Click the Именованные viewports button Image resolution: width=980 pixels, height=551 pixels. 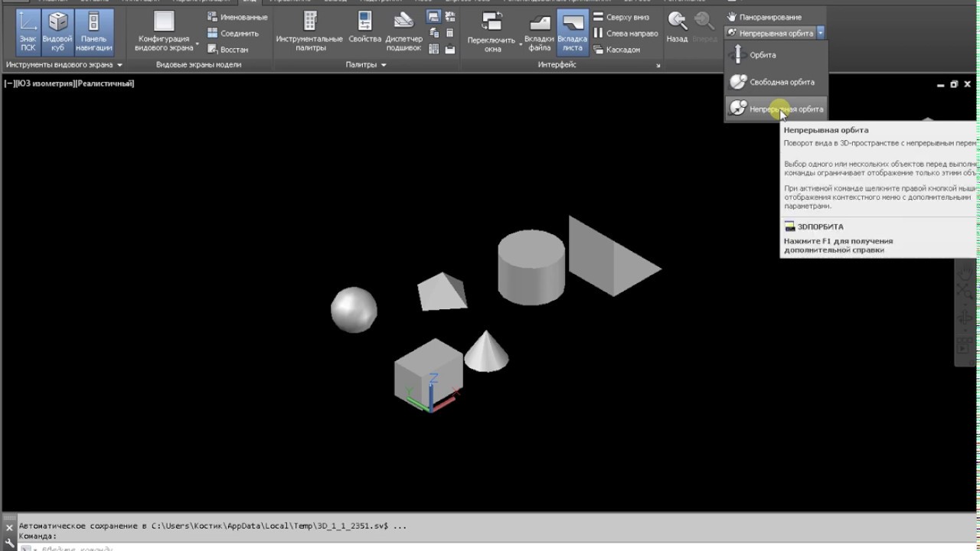click(237, 17)
